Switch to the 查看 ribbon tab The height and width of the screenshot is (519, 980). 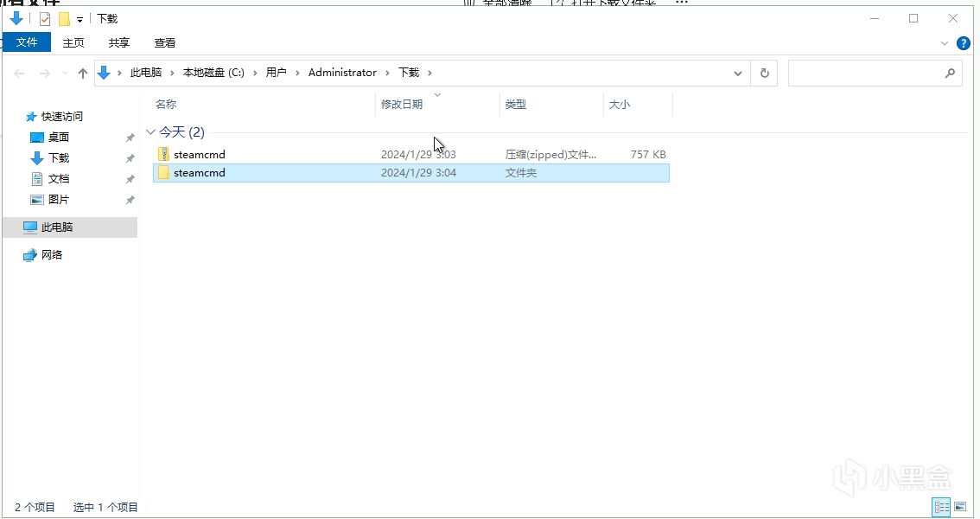[x=165, y=42]
